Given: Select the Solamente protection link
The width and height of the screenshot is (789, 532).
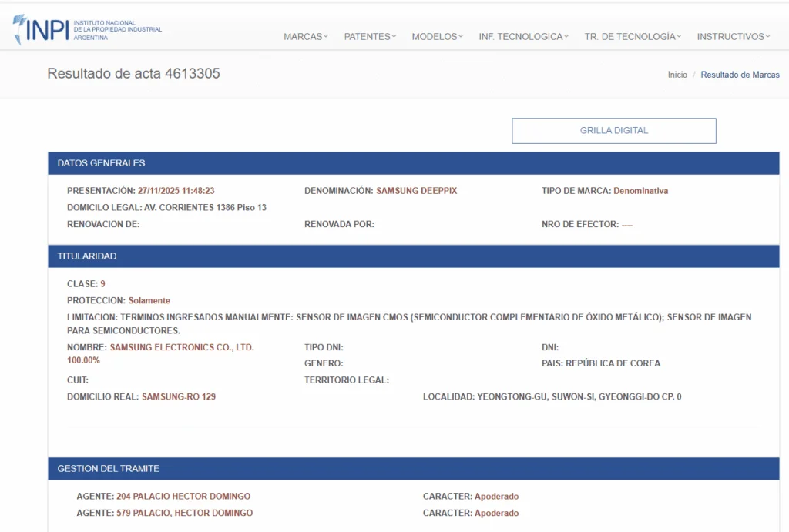Looking at the screenshot, I should (149, 300).
